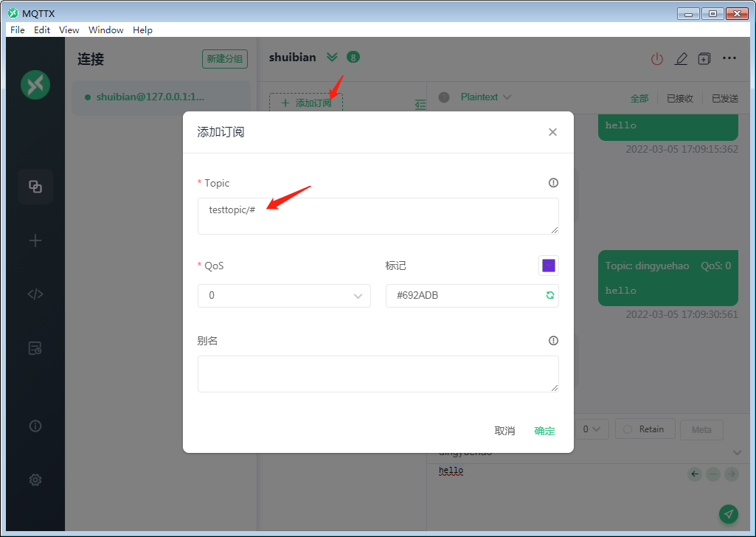Screen dimensions: 756x537
Task: Open the Script page code icon
Action: (x=35, y=294)
